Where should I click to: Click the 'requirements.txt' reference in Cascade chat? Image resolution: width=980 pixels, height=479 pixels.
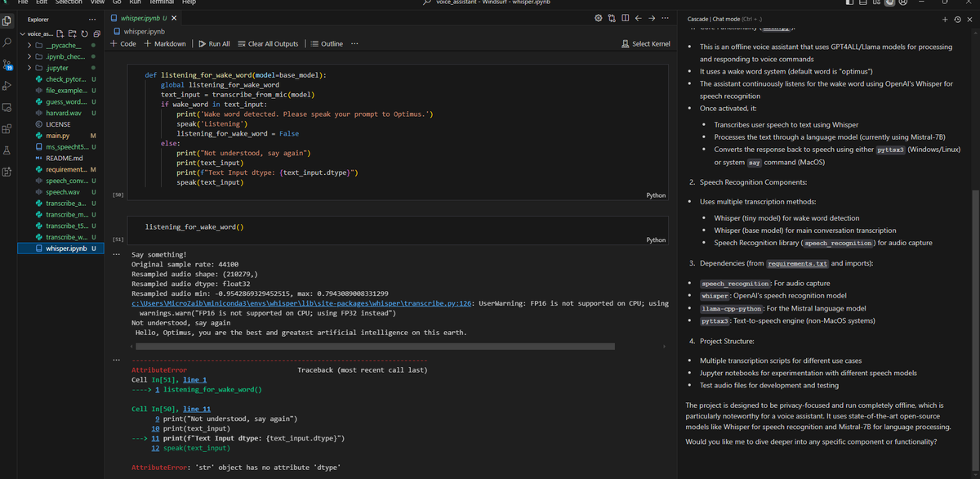tap(799, 264)
